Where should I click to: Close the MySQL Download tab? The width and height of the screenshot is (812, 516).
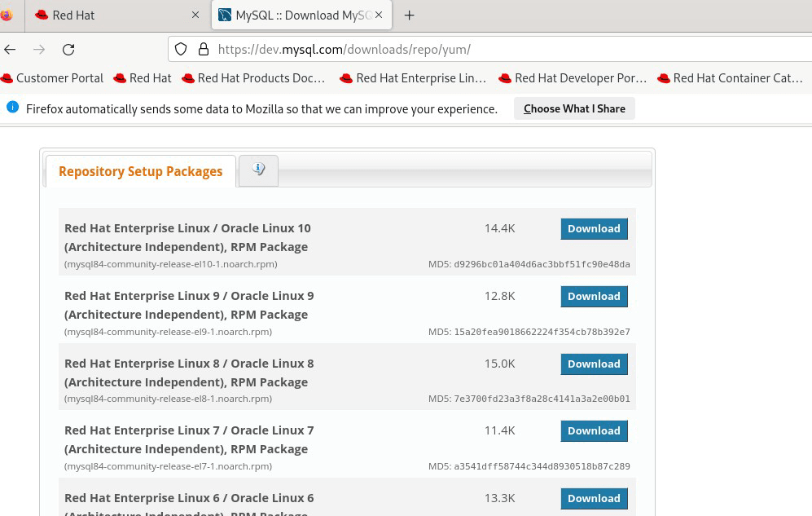(x=379, y=15)
